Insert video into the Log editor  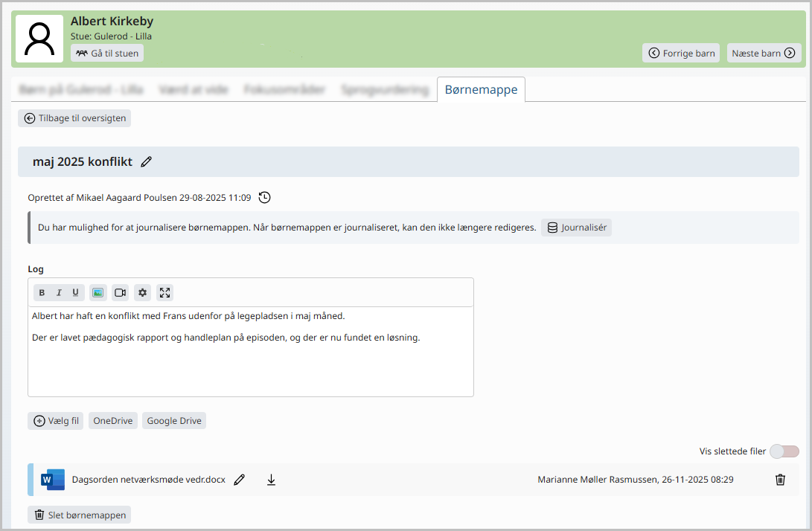(120, 292)
